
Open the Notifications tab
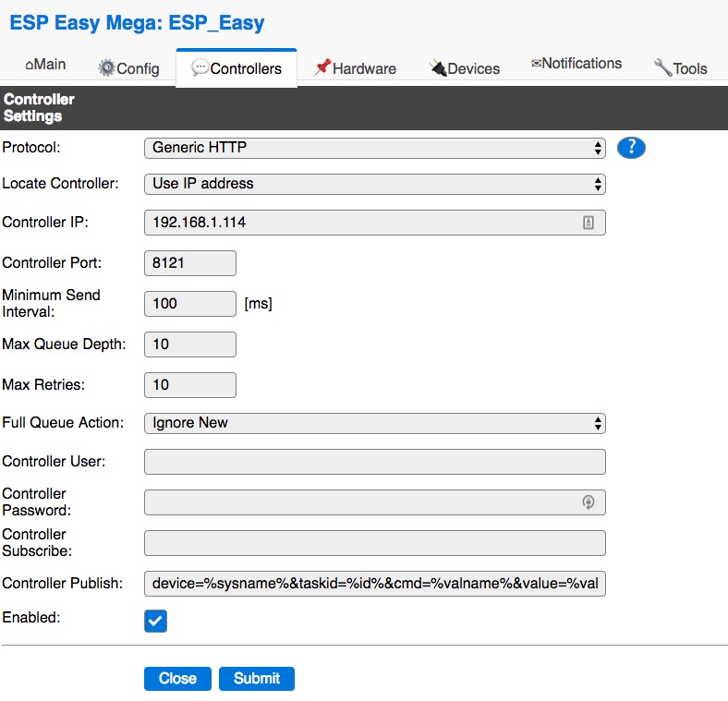pyautogui.click(x=576, y=63)
